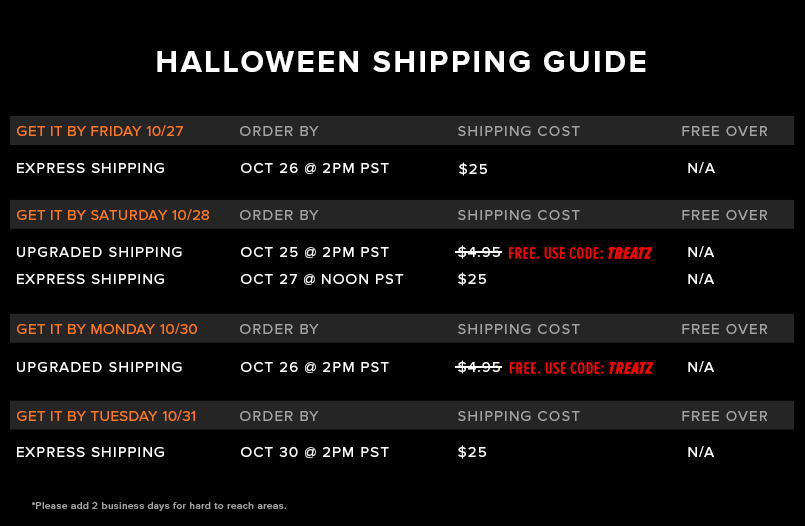Click the Halloween Shipping Guide title
Screen dimensions: 805x526
(401, 62)
